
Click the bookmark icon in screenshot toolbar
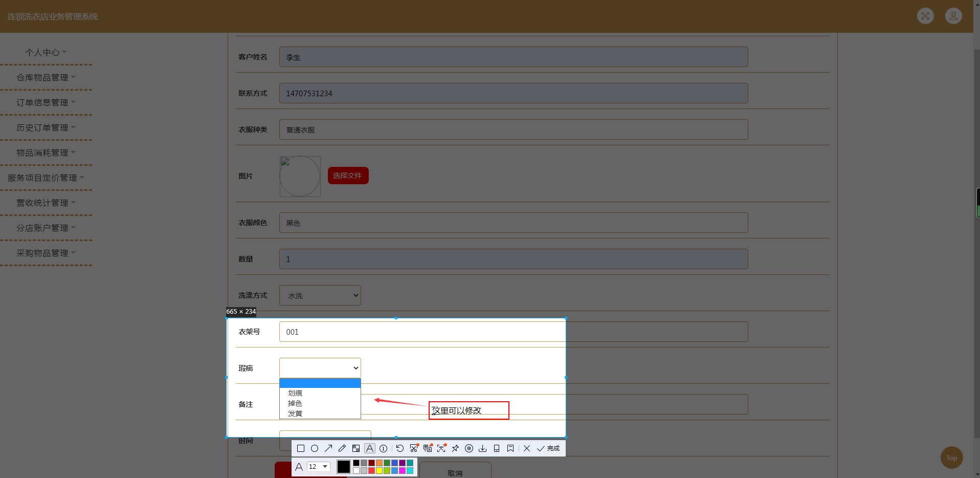pos(510,448)
